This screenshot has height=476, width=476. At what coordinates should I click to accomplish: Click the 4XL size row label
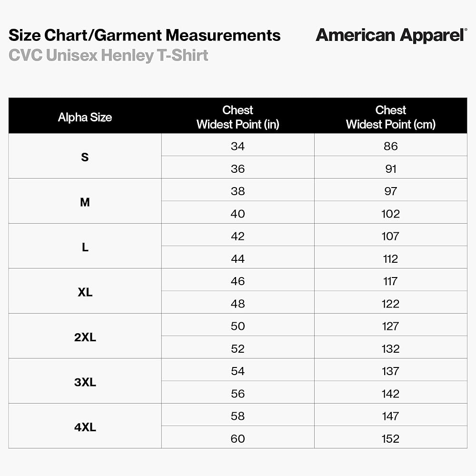[x=85, y=427]
